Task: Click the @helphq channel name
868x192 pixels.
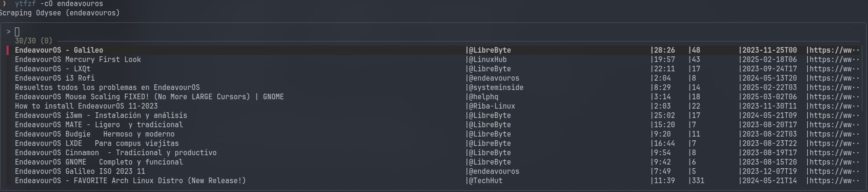Action: [483, 97]
